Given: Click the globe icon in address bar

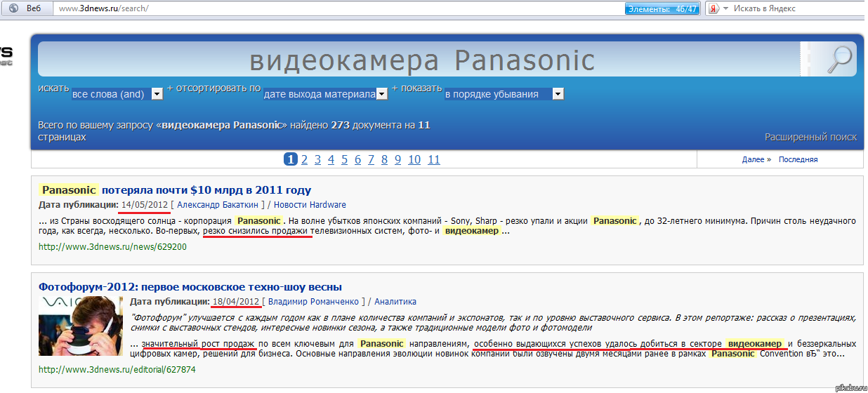Looking at the screenshot, I should (x=13, y=8).
